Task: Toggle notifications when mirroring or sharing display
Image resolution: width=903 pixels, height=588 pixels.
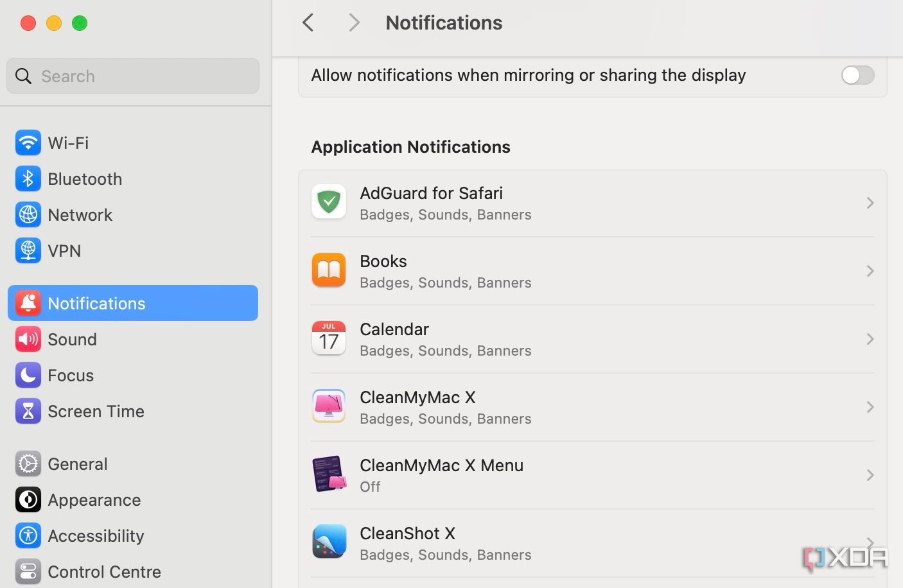Action: click(x=857, y=75)
